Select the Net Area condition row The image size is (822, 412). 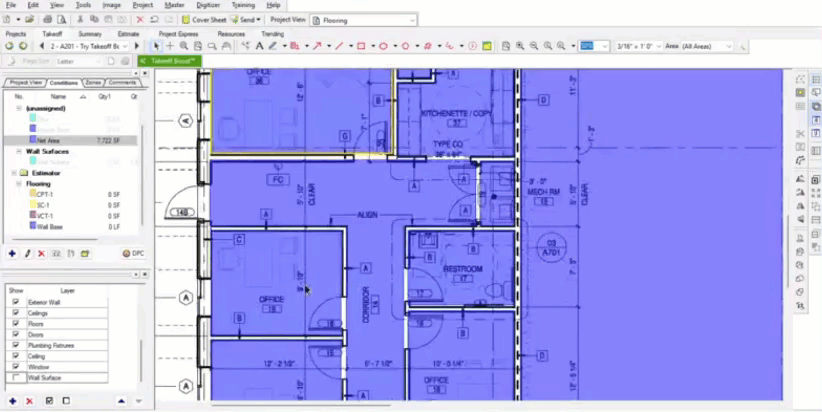[71, 140]
